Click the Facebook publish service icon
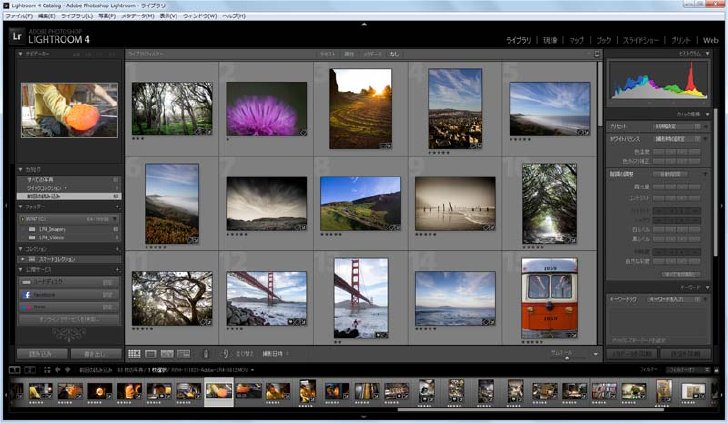Image resolution: width=728 pixels, height=423 pixels. [26, 295]
